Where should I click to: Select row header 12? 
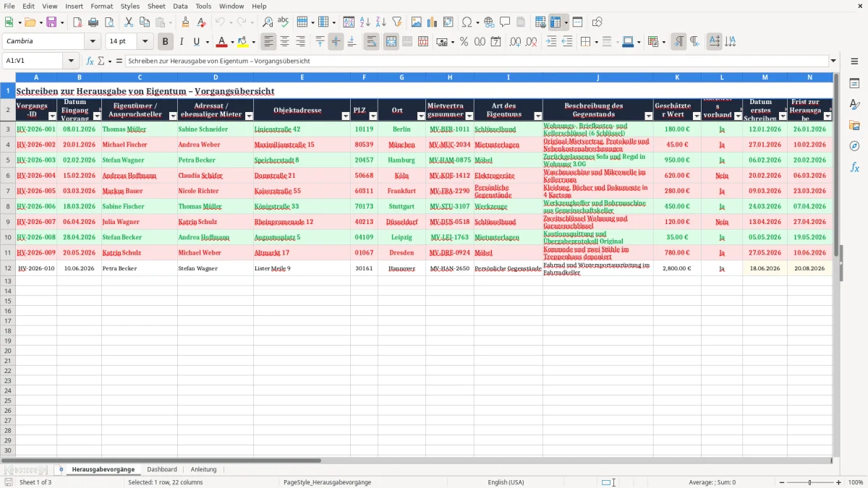8,268
